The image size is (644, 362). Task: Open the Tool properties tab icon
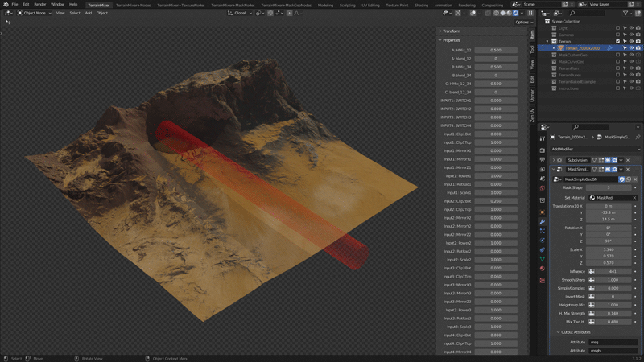(542, 138)
